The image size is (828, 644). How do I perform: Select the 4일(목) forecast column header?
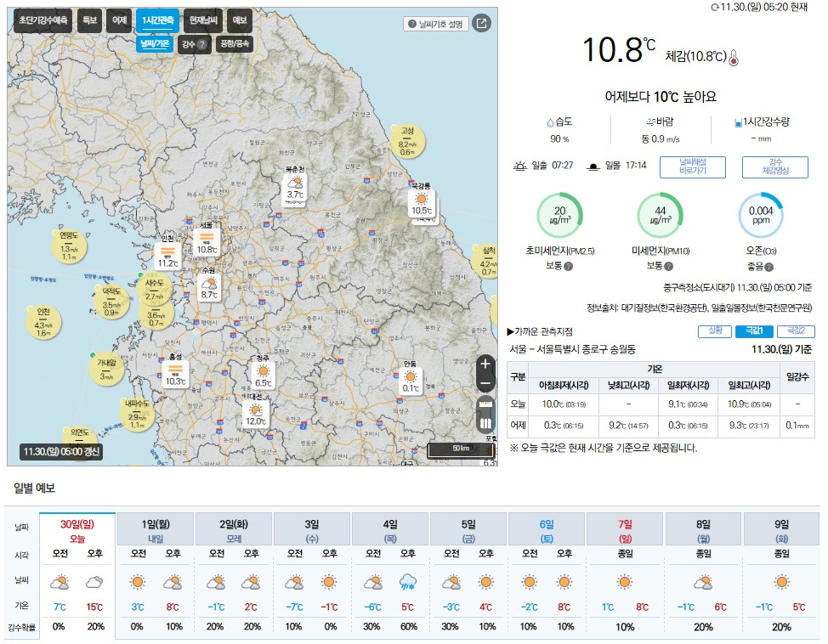pos(390,530)
